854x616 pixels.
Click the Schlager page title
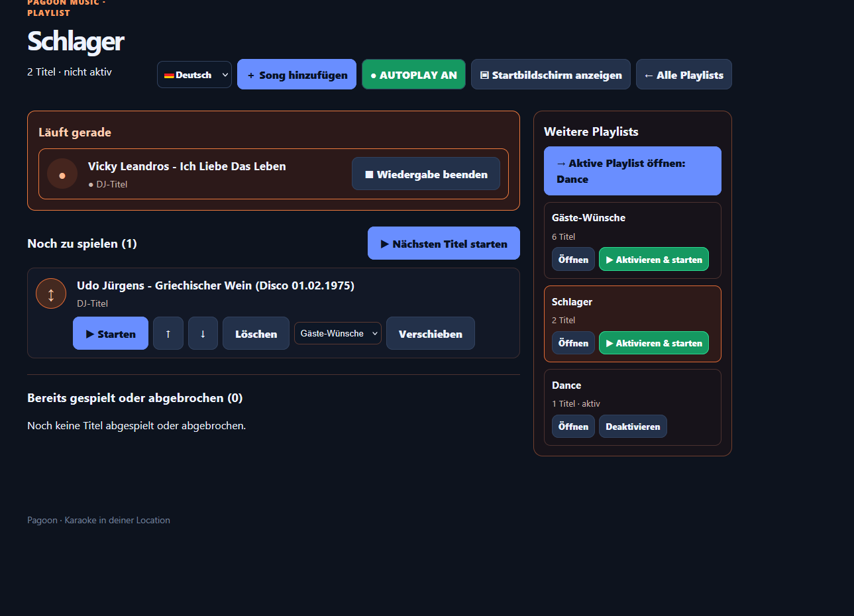(76, 41)
